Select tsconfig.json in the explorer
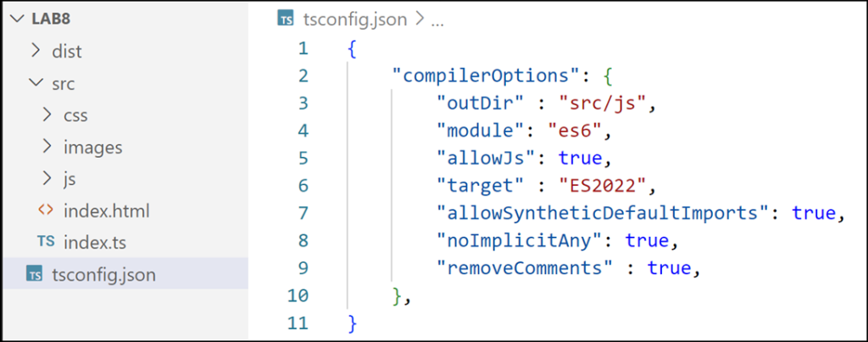Screen dimensions: 868x342 coord(103,274)
